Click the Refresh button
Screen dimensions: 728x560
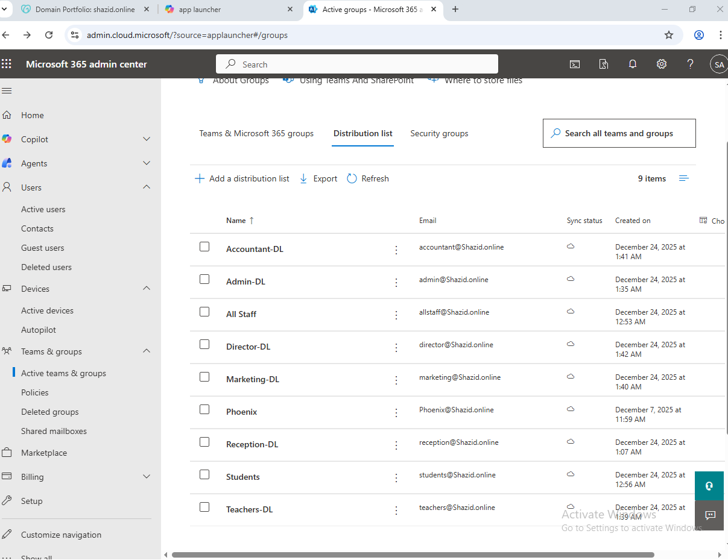coord(368,178)
